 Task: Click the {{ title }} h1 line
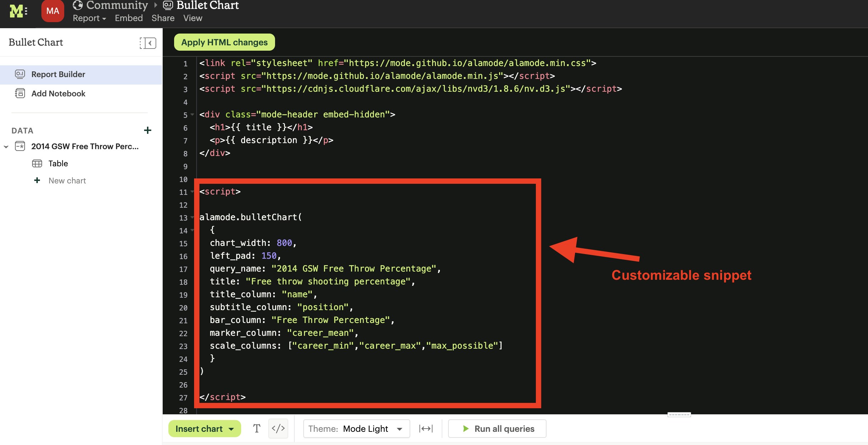point(261,127)
